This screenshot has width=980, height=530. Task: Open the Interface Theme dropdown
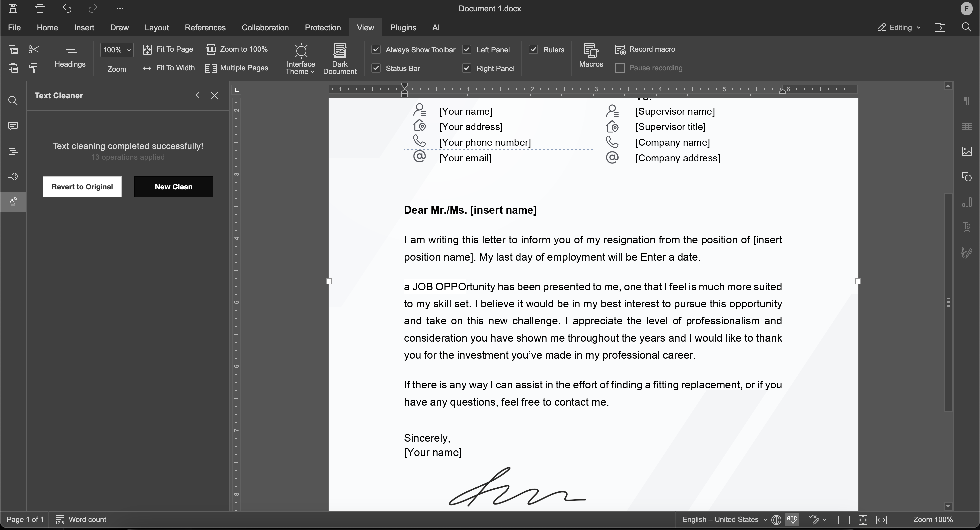pyautogui.click(x=300, y=58)
